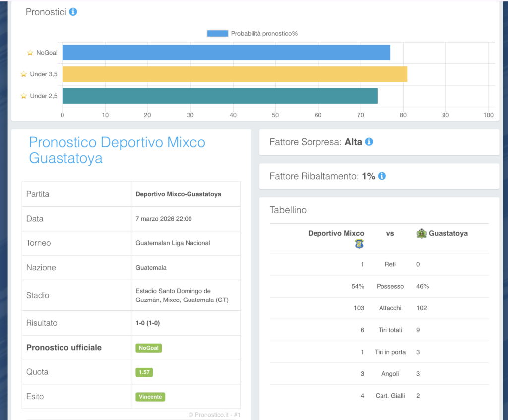Click Guastatoya team name in Tabellino

coord(448,233)
